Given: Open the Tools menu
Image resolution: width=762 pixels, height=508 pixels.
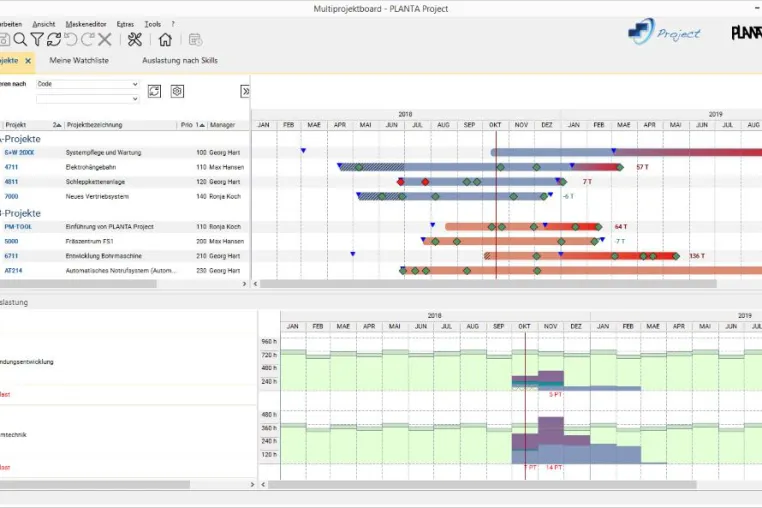Looking at the screenshot, I should (x=153, y=24).
